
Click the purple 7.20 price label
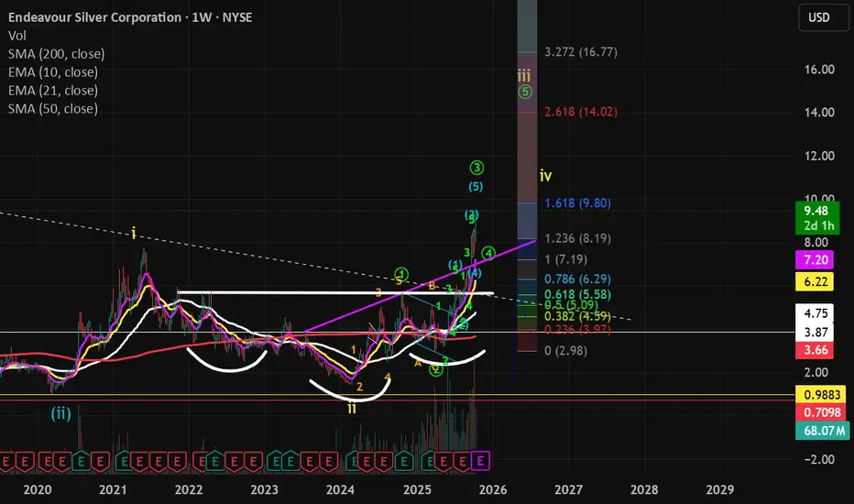(x=815, y=260)
